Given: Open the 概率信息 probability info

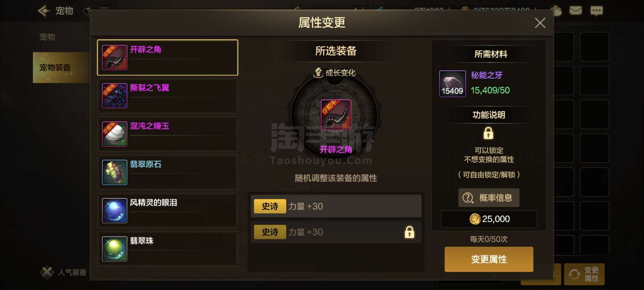Looking at the screenshot, I should click(x=489, y=198).
